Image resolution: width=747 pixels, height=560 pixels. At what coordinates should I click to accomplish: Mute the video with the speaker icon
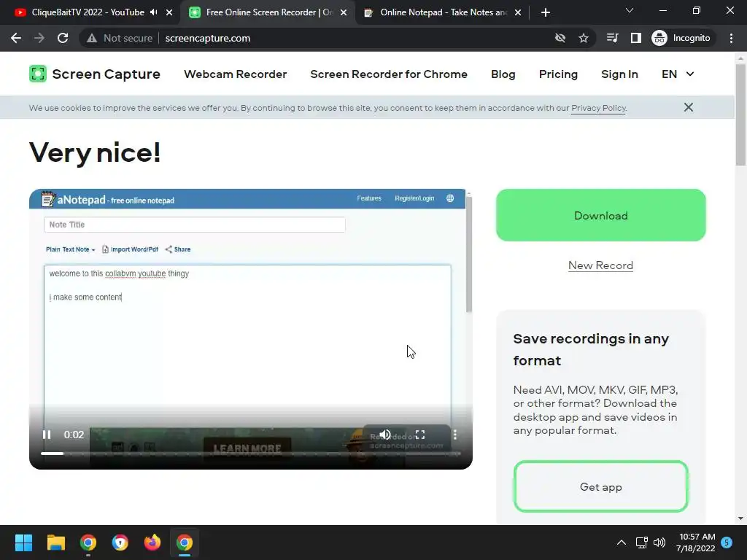[385, 435]
